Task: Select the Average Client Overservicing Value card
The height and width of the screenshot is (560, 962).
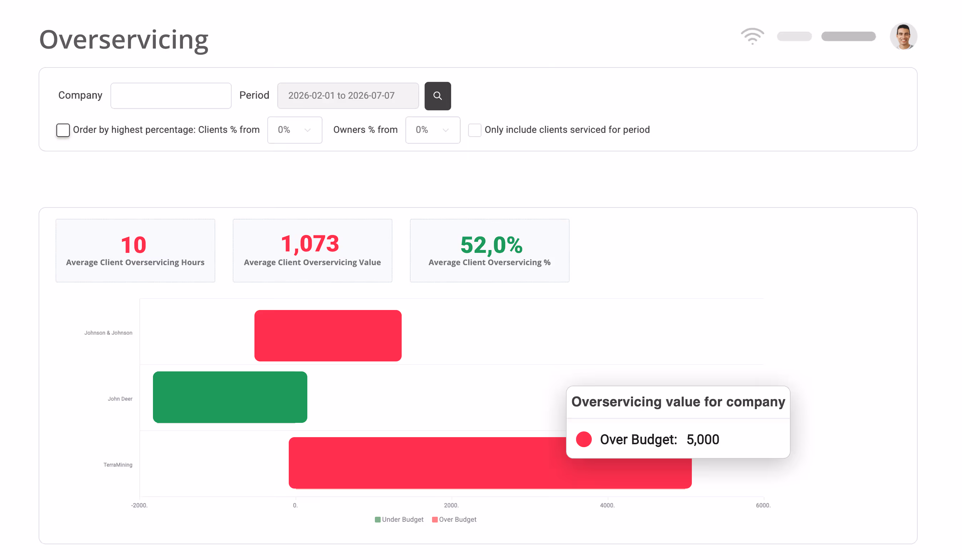Action: 312,250
